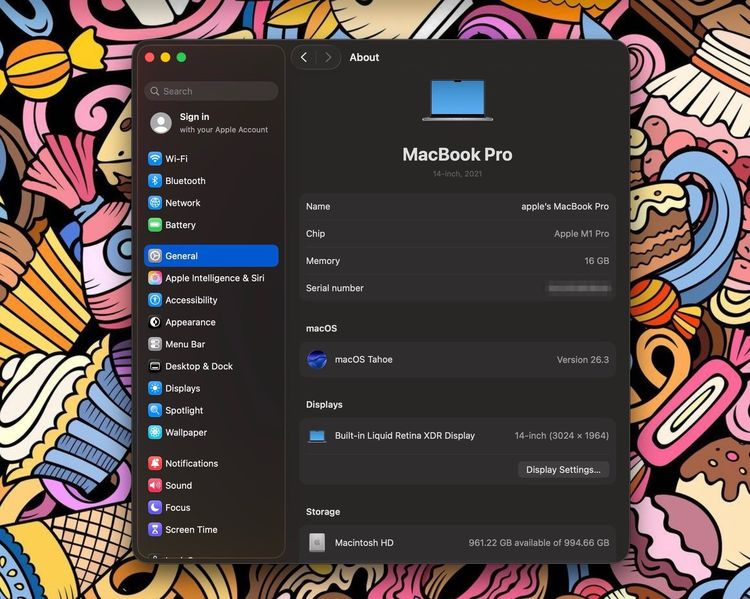Select Battery in the sidebar
Screen dimensions: 750x599
211,224
